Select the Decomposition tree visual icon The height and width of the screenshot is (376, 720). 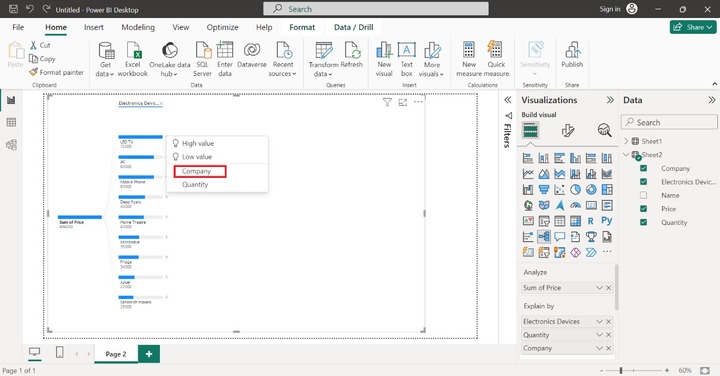[544, 237]
